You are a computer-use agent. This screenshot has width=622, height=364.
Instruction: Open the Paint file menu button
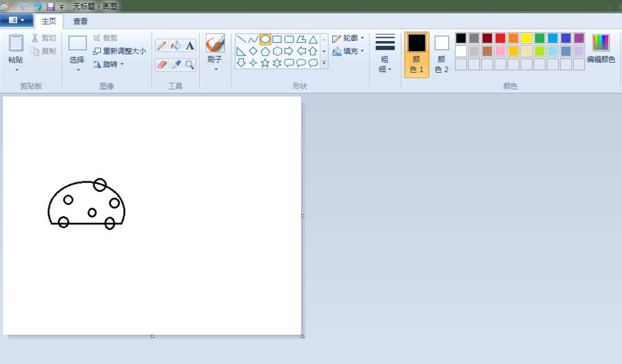click(16, 20)
